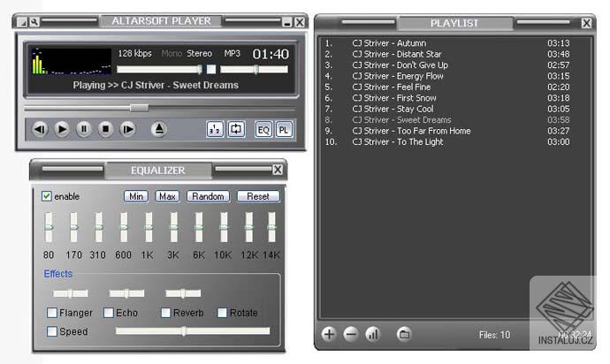
Task: Click the corner menu icon in player title bar
Action: coord(23,23)
